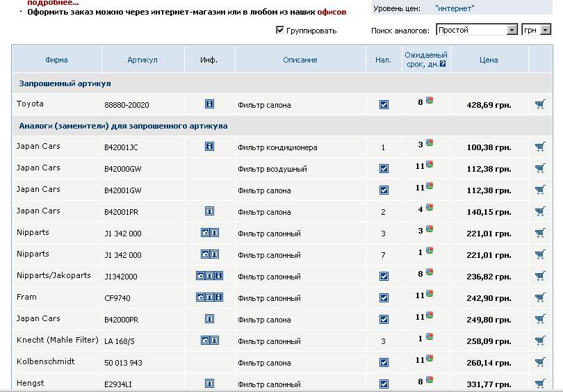The height and width of the screenshot is (392, 563).
Task: Open info icon for Toyota 88880-20020
Action: click(209, 104)
